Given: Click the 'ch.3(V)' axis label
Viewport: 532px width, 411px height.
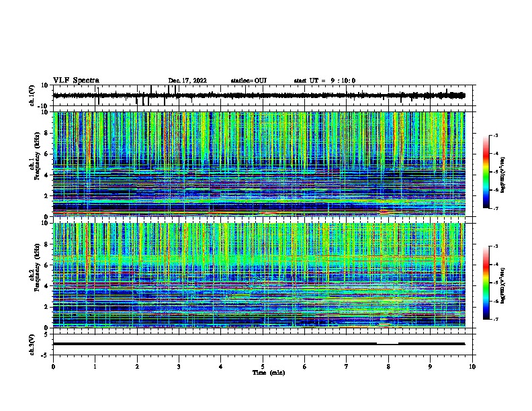Looking at the screenshot, I should (x=32, y=345).
